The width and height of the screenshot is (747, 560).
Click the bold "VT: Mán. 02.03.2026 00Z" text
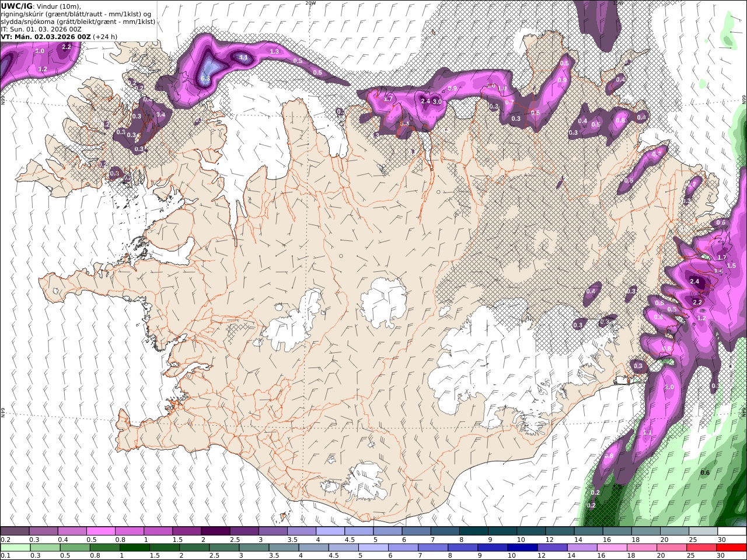46,37
